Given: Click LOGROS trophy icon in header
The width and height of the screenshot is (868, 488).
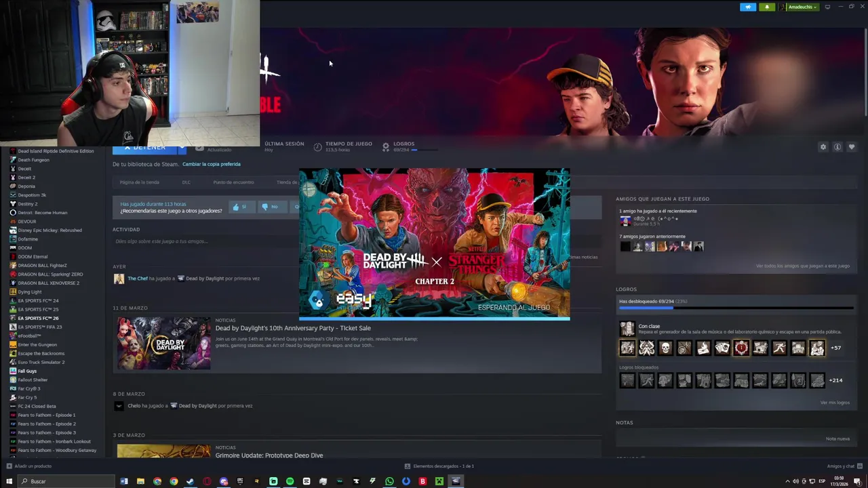Looking at the screenshot, I should [x=386, y=146].
